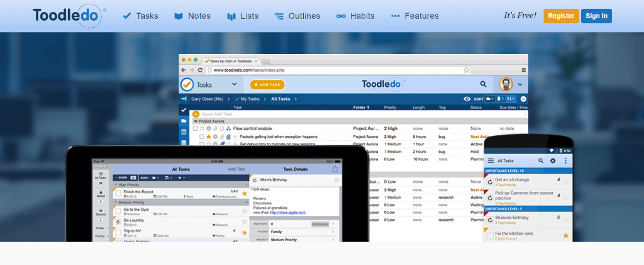Tap the search icon on the phone

click(541, 161)
